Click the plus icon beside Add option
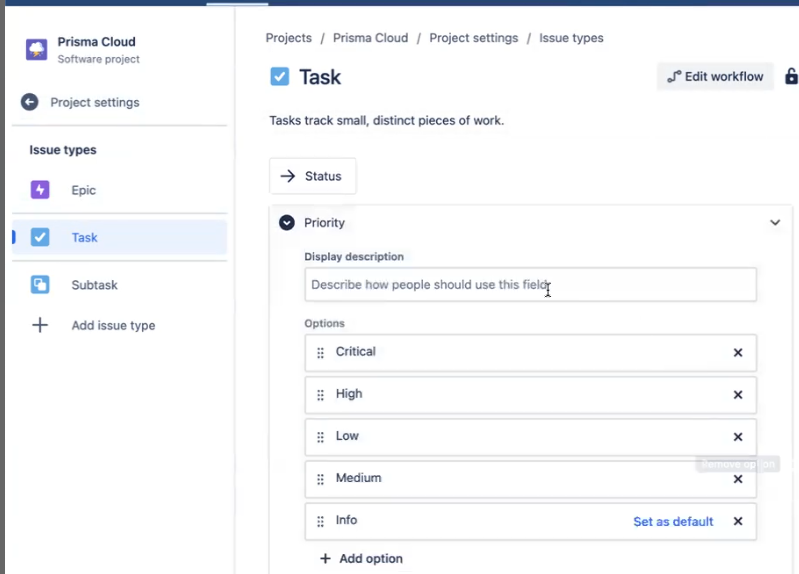Image resolution: width=799 pixels, height=574 pixels. (325, 559)
